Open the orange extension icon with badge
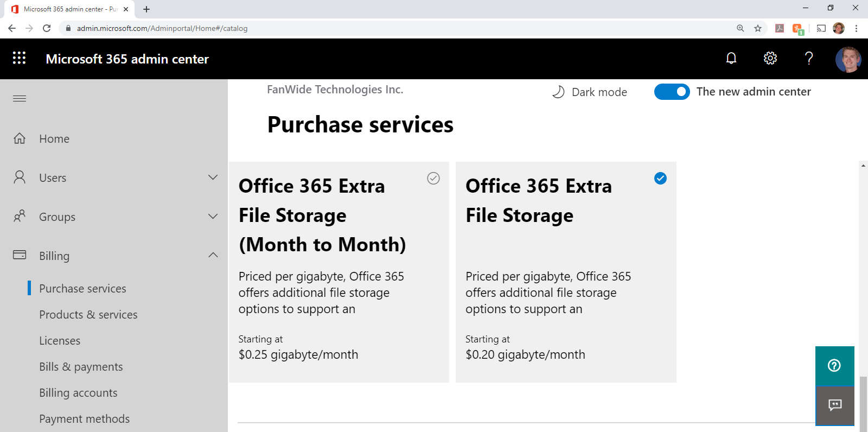The image size is (868, 432). pyautogui.click(x=797, y=29)
